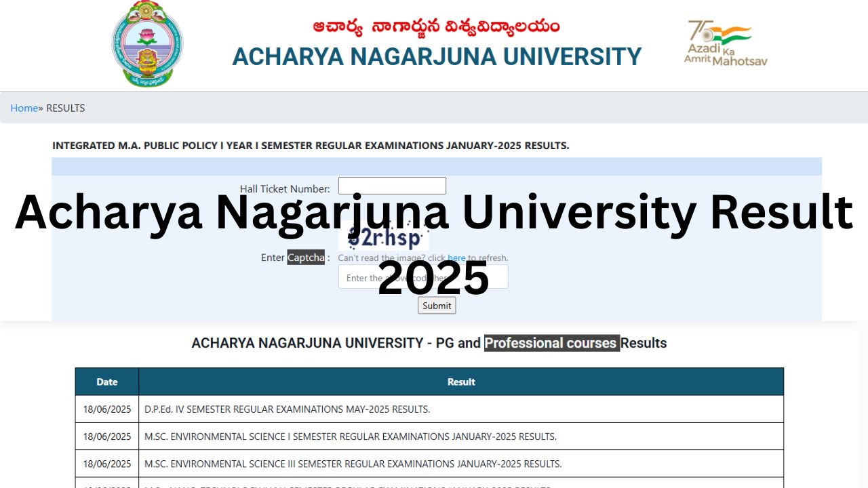The height and width of the screenshot is (488, 868).
Task: Click the Telugu university name text
Action: [436, 26]
